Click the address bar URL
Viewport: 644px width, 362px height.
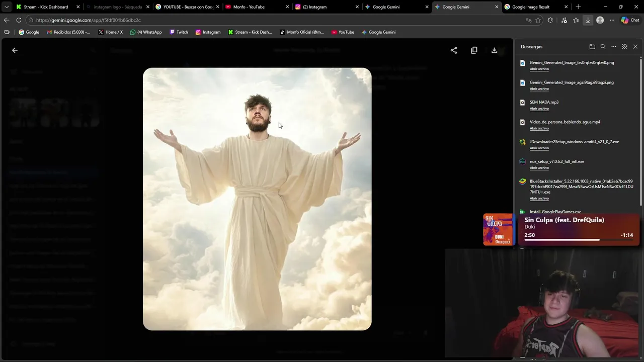[89, 20]
